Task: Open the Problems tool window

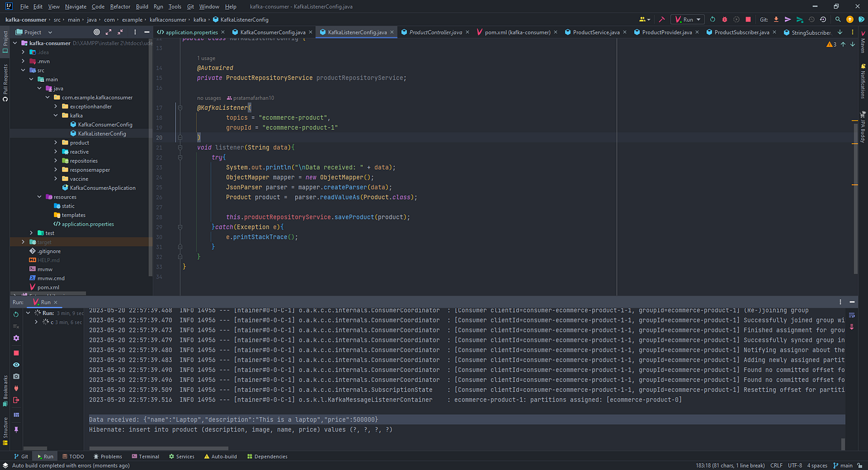Action: click(107, 456)
